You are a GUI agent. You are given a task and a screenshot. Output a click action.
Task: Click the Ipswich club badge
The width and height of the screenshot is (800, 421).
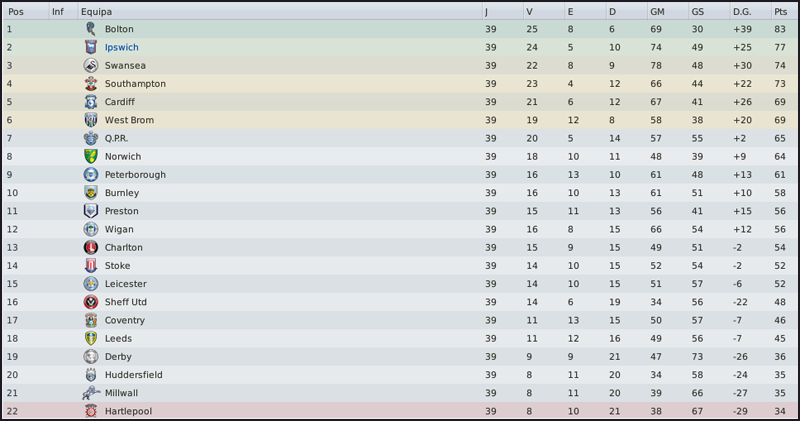coord(91,48)
